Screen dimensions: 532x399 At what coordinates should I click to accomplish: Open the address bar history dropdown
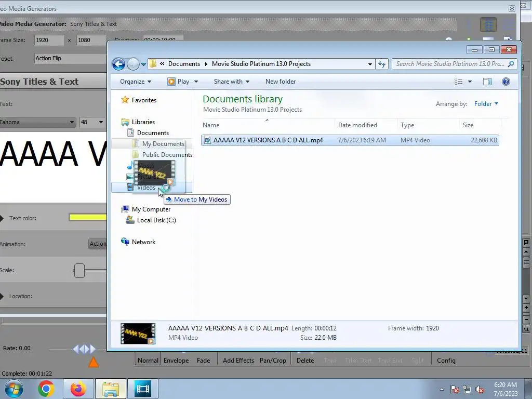point(370,64)
